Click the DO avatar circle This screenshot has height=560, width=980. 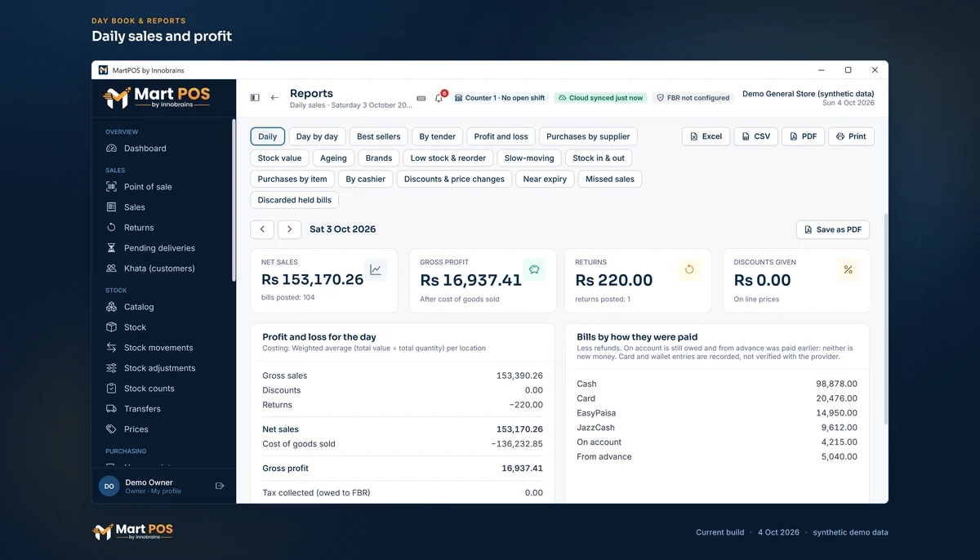tap(109, 487)
